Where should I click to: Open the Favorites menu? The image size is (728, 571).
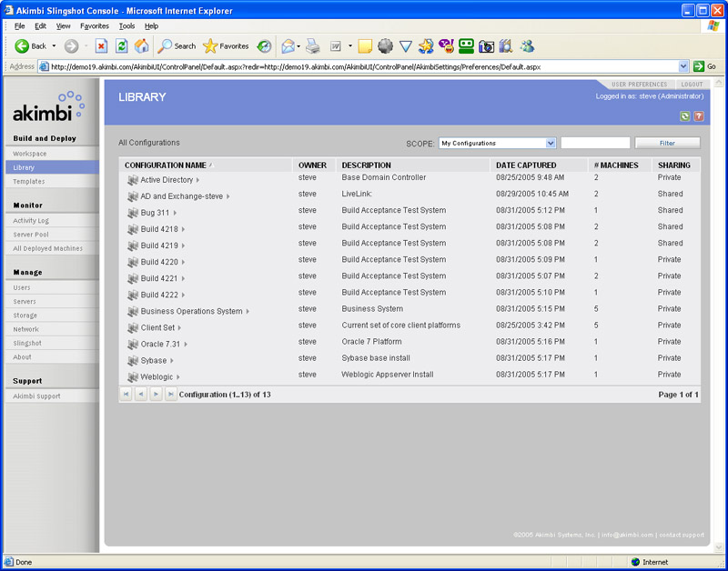point(95,26)
